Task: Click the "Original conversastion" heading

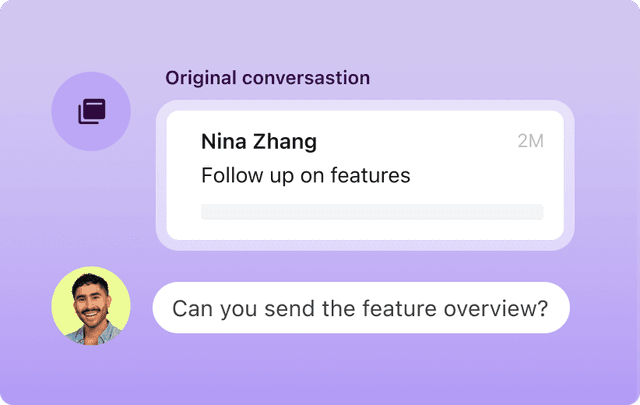Action: click(x=267, y=77)
